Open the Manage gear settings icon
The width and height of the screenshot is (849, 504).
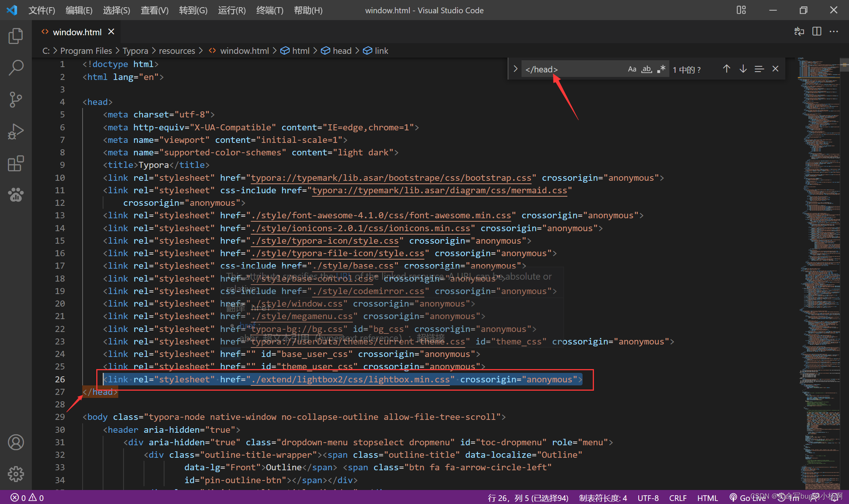(x=16, y=474)
